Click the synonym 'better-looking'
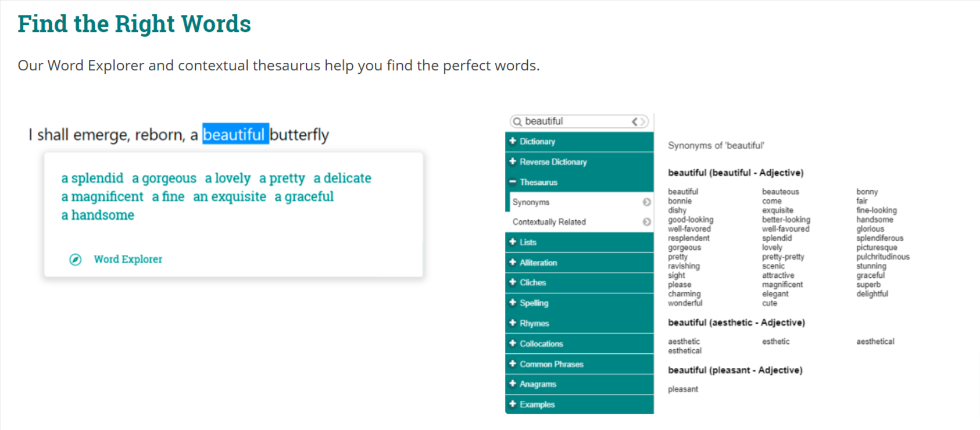This screenshot has width=980, height=430. pos(786,220)
